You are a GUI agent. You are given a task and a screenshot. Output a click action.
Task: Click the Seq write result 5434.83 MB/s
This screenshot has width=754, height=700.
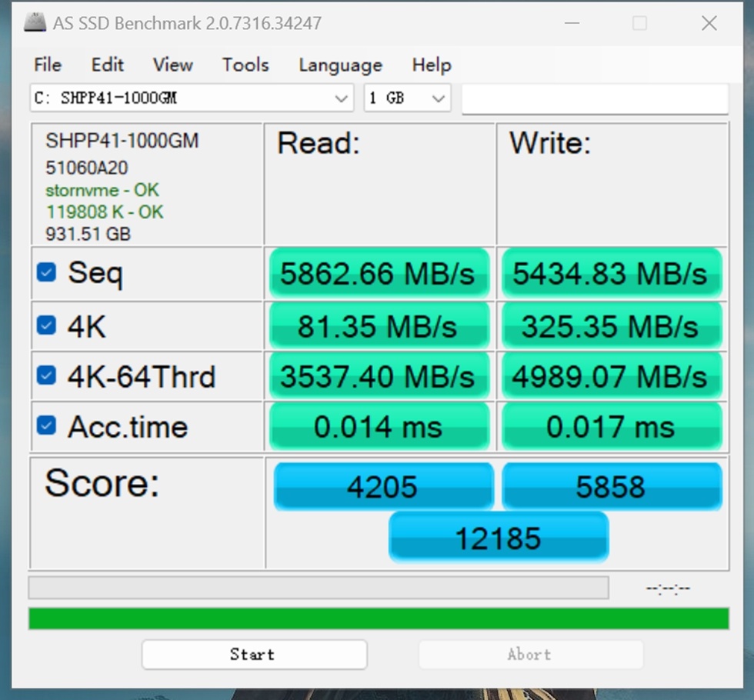(x=612, y=273)
